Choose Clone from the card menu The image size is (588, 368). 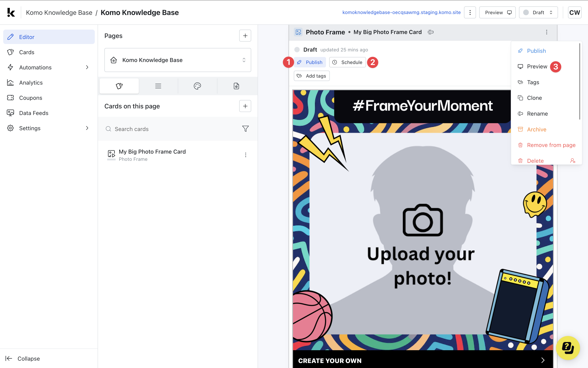(x=534, y=98)
